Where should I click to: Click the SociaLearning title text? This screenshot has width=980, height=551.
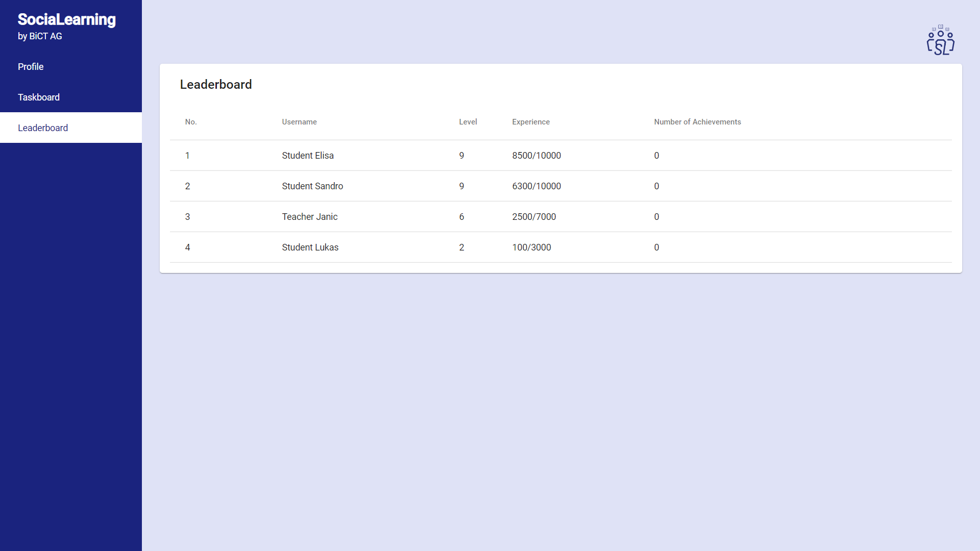click(67, 19)
